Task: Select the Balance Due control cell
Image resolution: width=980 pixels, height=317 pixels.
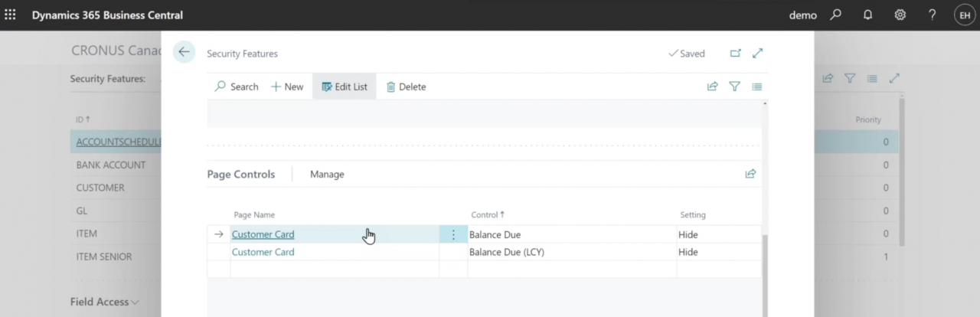Action: 572,234
